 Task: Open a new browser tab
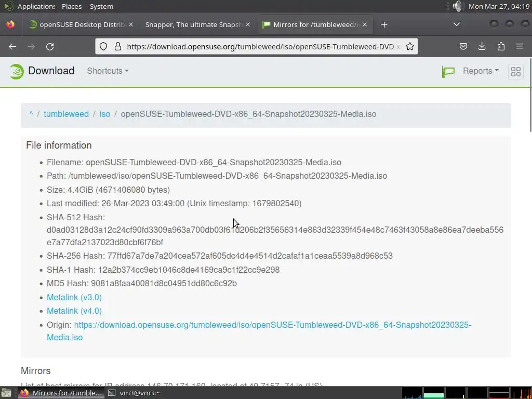[384, 25]
